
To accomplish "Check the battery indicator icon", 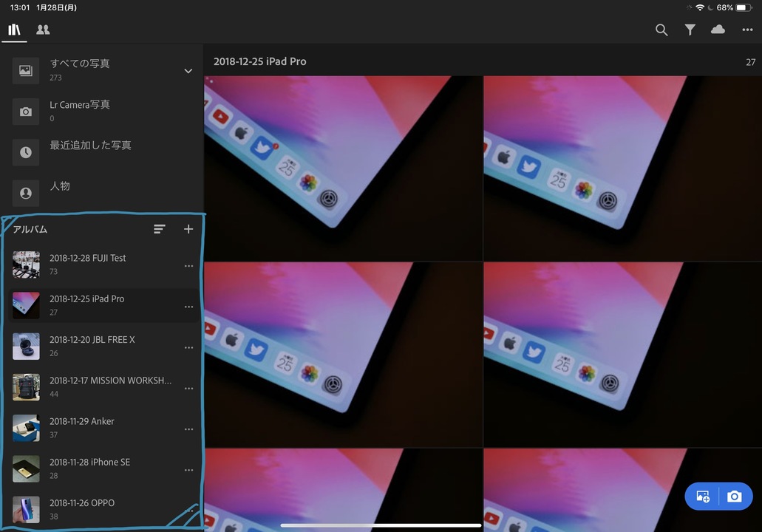I will click(744, 7).
